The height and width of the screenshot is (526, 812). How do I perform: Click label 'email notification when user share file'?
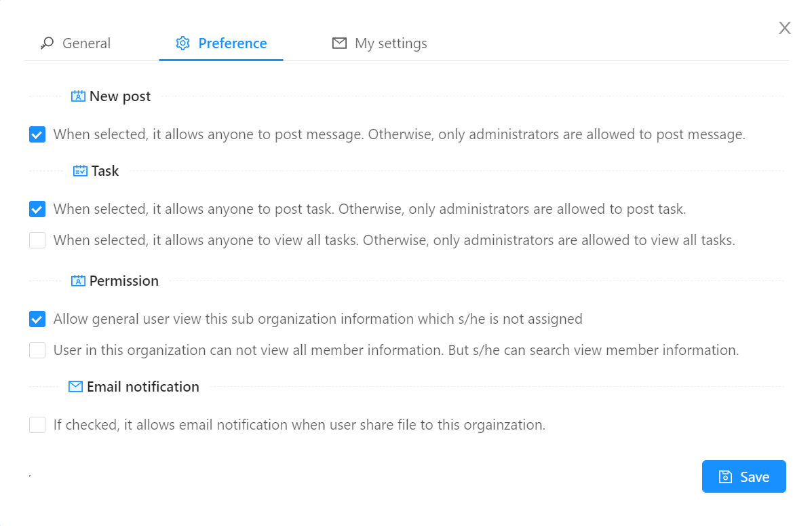[299, 425]
